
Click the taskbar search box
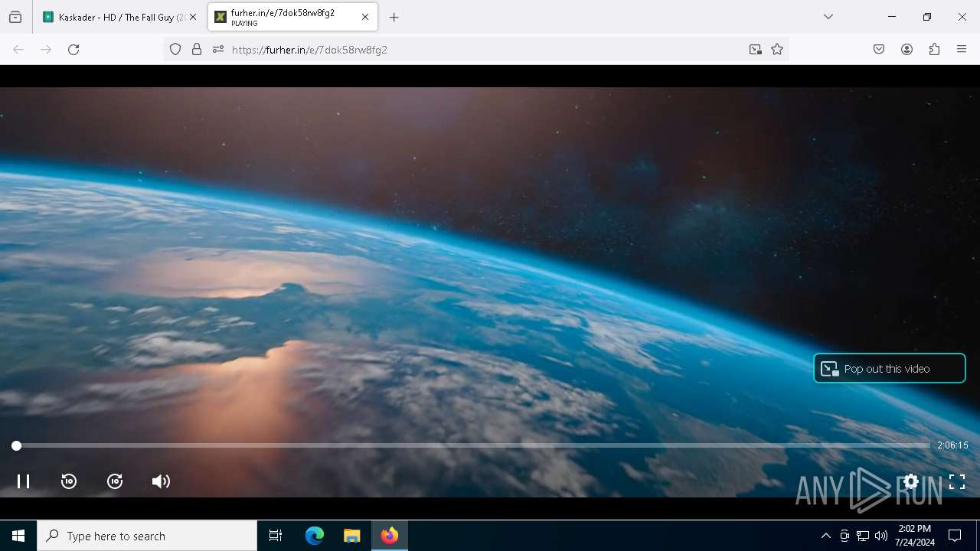point(147,536)
